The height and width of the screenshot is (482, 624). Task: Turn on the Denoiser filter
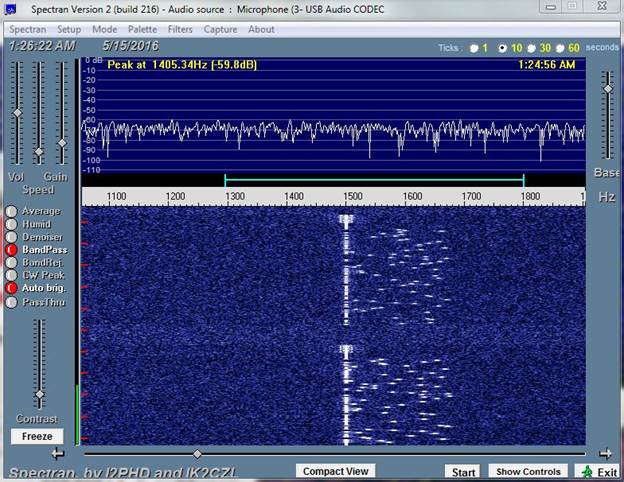click(x=12, y=237)
